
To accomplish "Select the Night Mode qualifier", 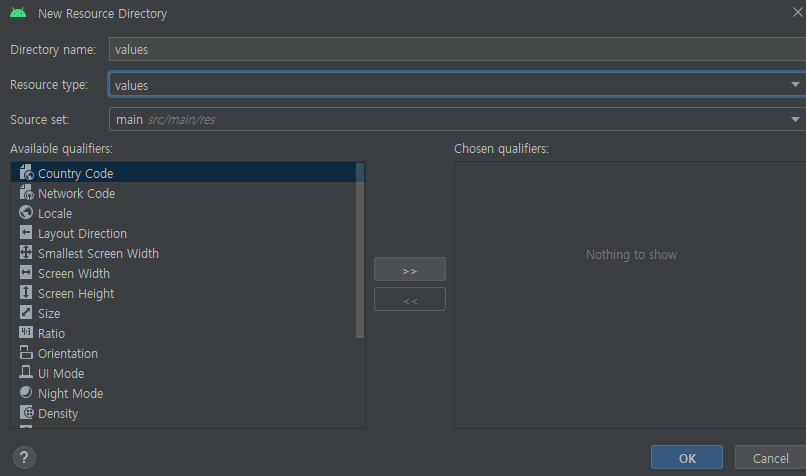I will 184,394.
